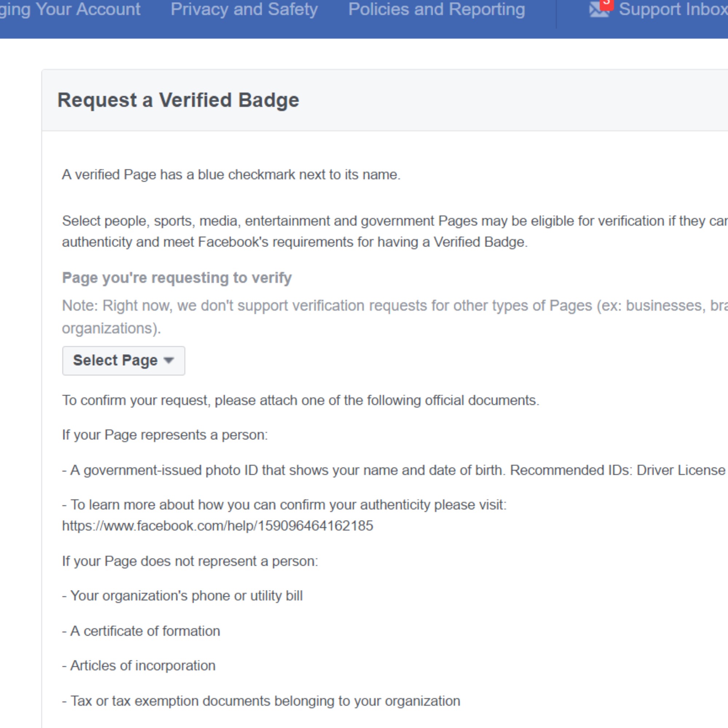728x728 pixels.
Task: Click 'A certificate of formation' line
Action: click(x=141, y=631)
